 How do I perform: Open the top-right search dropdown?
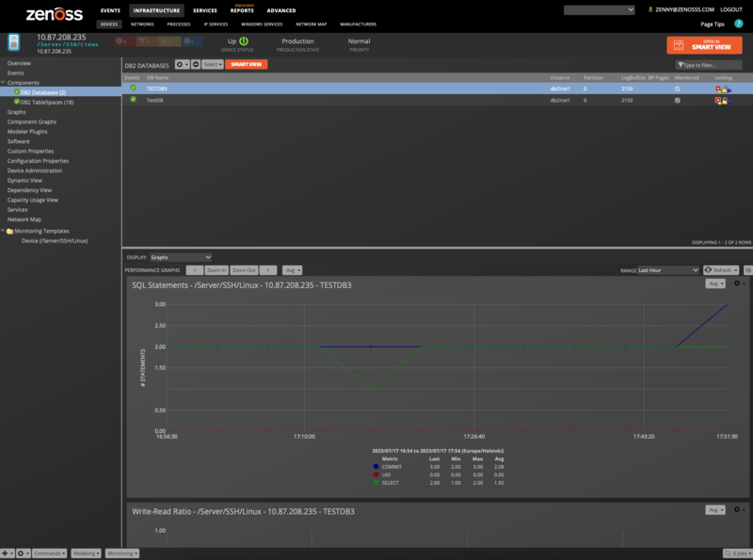(x=600, y=10)
